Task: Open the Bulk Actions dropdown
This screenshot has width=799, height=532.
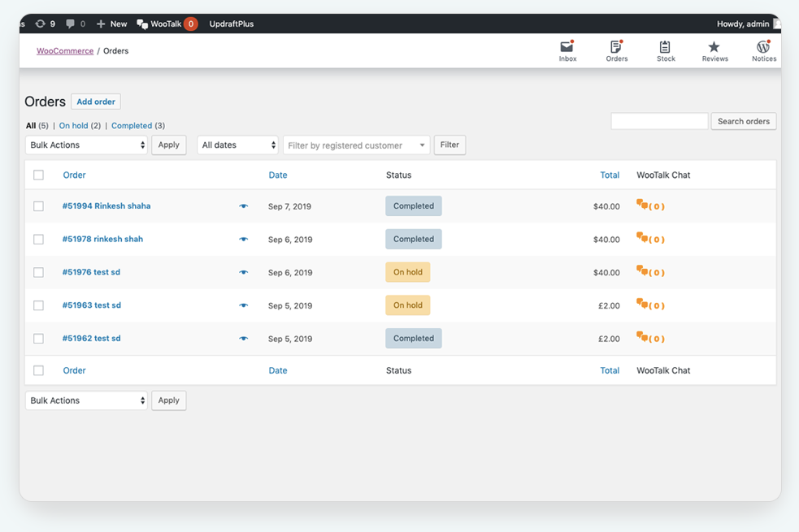Action: coord(85,145)
